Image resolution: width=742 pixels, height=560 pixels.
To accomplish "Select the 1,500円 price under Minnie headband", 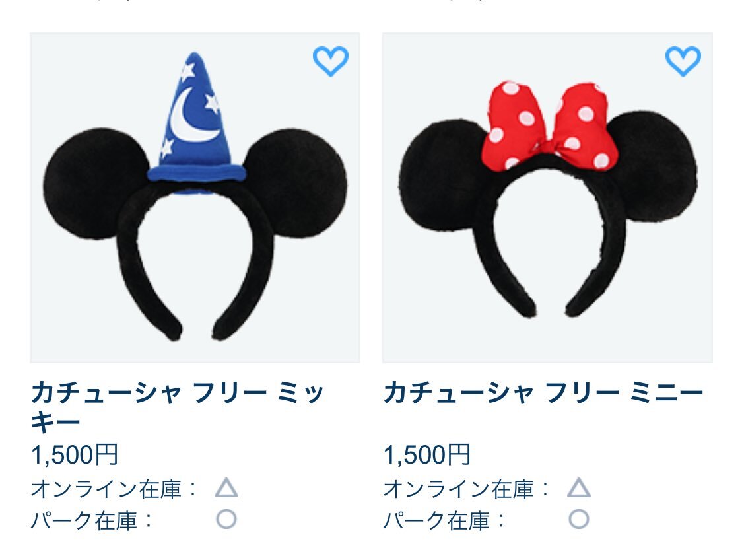I will click(x=427, y=455).
